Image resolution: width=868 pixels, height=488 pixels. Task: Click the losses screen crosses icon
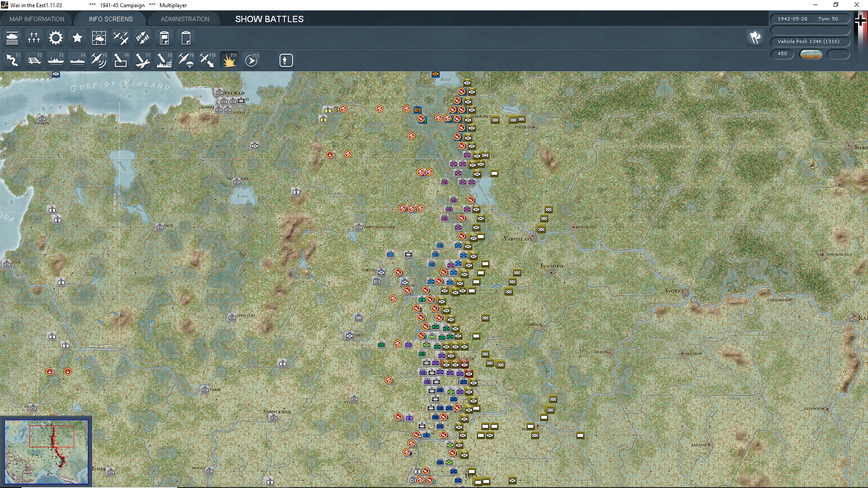click(34, 38)
